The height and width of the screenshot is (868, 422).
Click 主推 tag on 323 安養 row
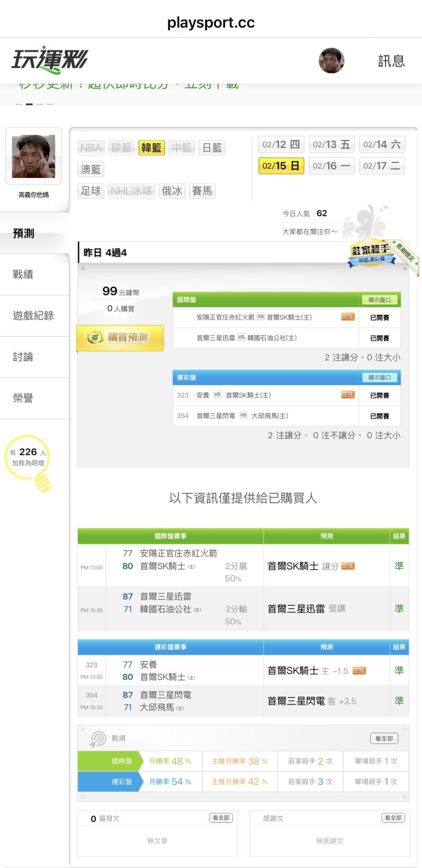tap(348, 395)
